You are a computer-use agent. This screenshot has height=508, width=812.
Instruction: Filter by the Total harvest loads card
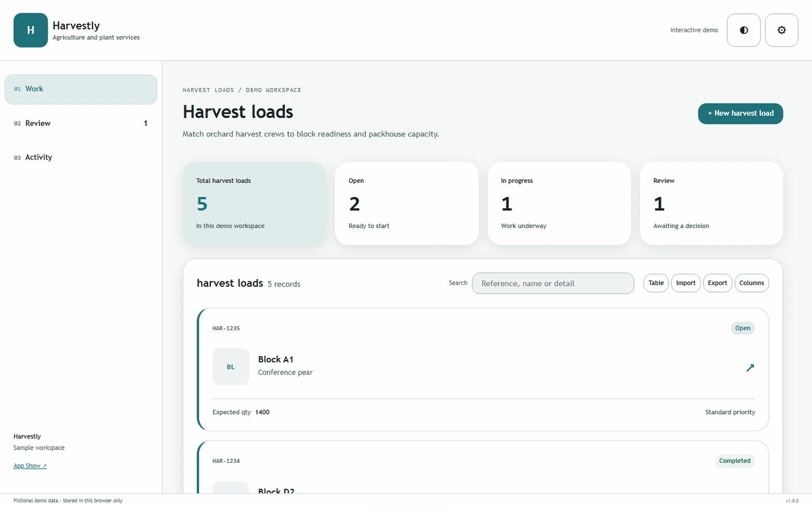[x=254, y=203]
